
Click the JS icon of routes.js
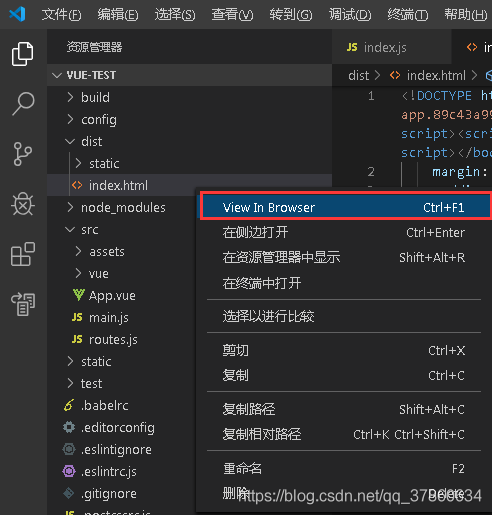(77, 339)
